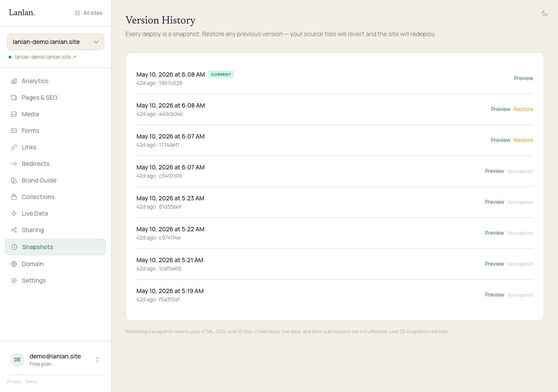The width and height of the screenshot is (558, 392).
Task: Preview the current version 1967c628
Action: click(x=523, y=78)
